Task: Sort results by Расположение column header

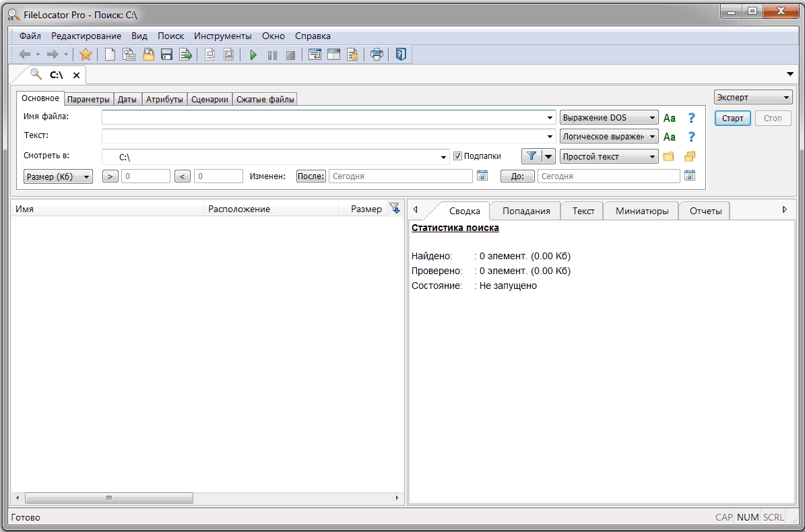Action: [271, 209]
